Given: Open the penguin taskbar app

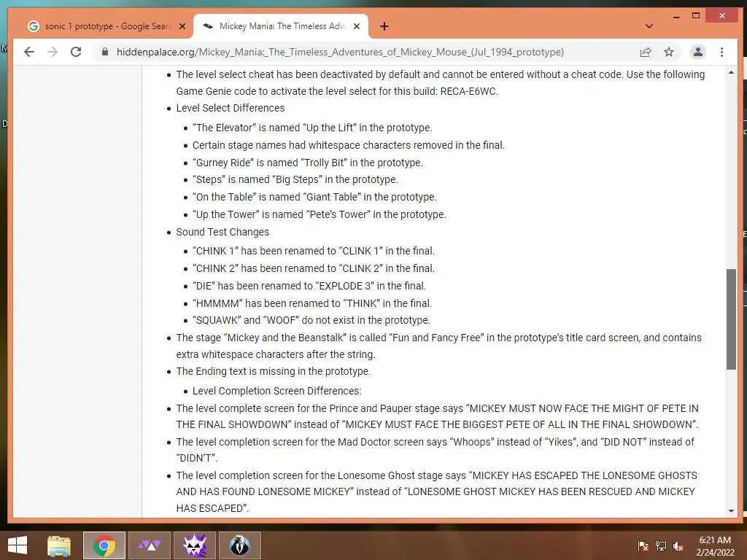Looking at the screenshot, I should click(239, 545).
